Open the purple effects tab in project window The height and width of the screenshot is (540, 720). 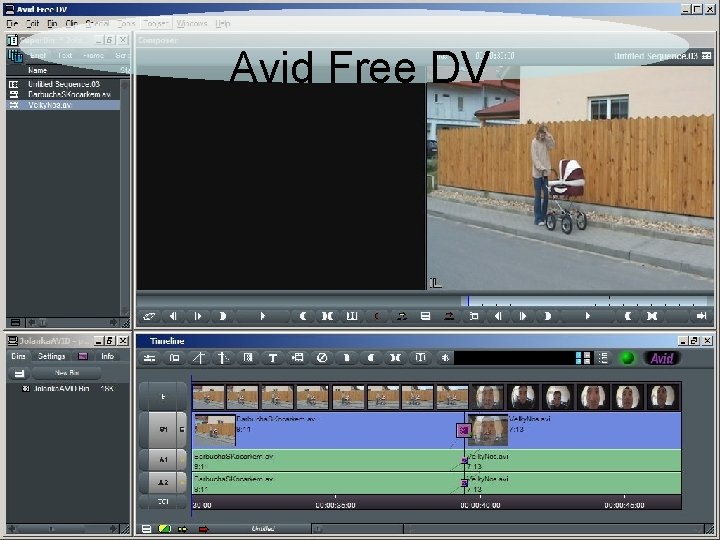pyautogui.click(x=83, y=356)
